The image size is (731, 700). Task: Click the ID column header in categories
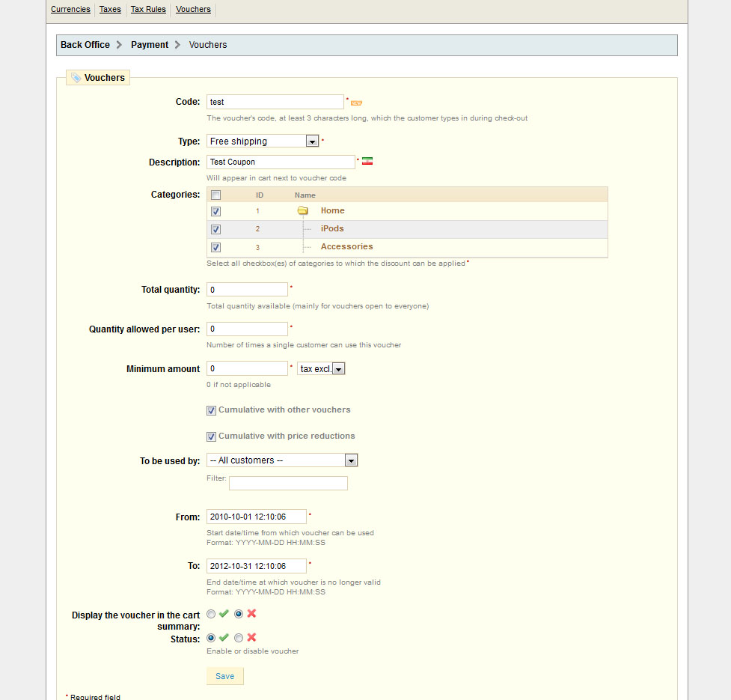point(259,195)
